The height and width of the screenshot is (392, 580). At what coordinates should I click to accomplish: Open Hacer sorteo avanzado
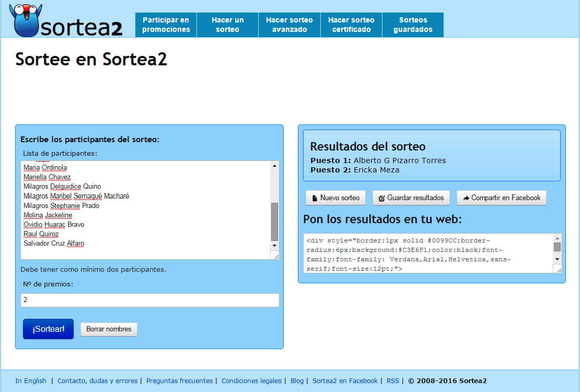289,25
